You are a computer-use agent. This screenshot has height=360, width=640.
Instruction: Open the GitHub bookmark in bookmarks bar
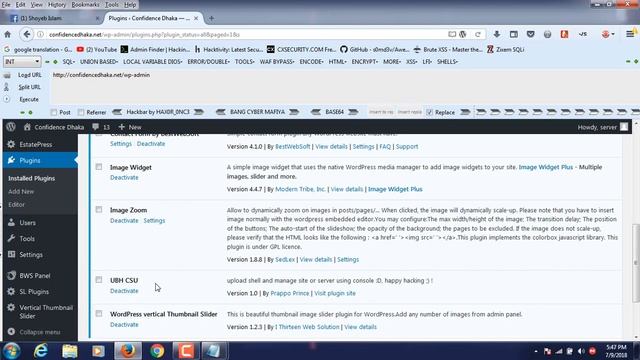pyautogui.click(x=374, y=49)
